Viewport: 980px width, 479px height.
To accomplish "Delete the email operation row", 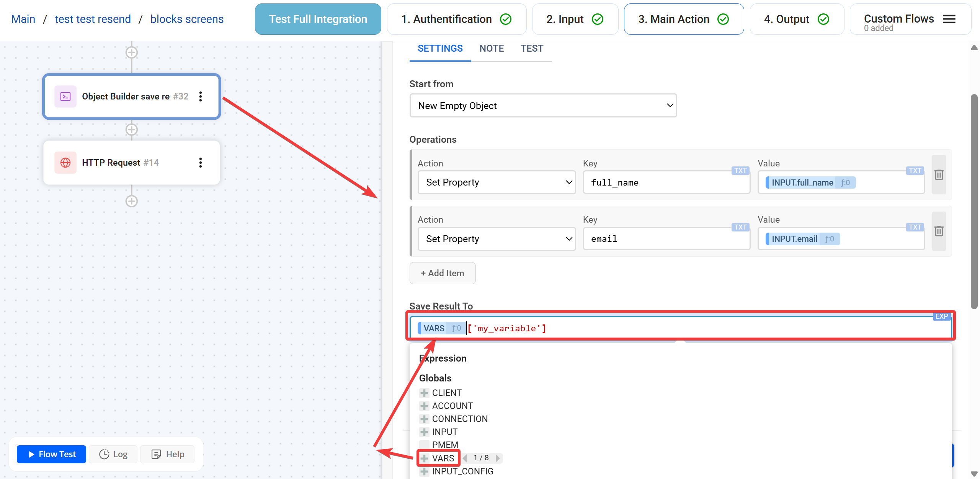I will [x=939, y=231].
